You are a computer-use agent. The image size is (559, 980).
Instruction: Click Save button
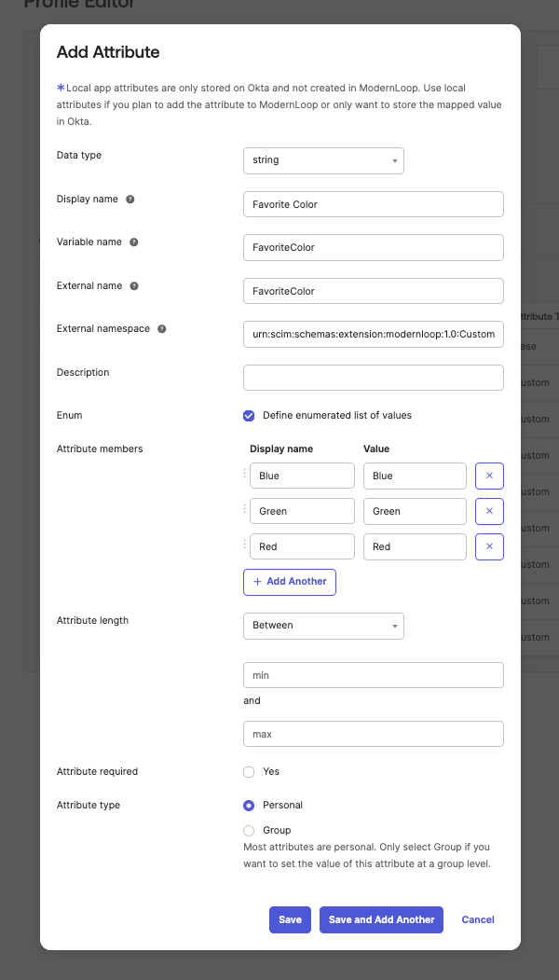coord(290,920)
